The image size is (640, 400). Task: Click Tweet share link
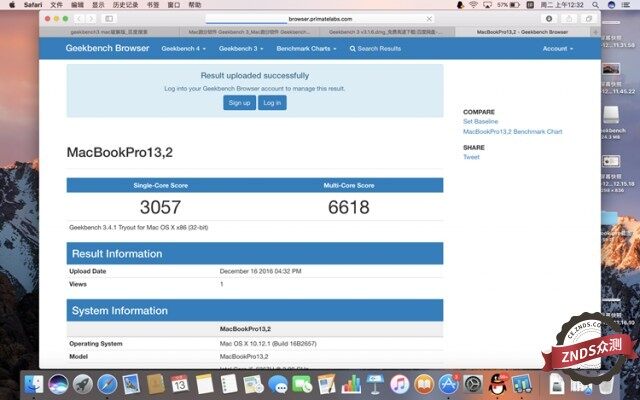(471, 157)
